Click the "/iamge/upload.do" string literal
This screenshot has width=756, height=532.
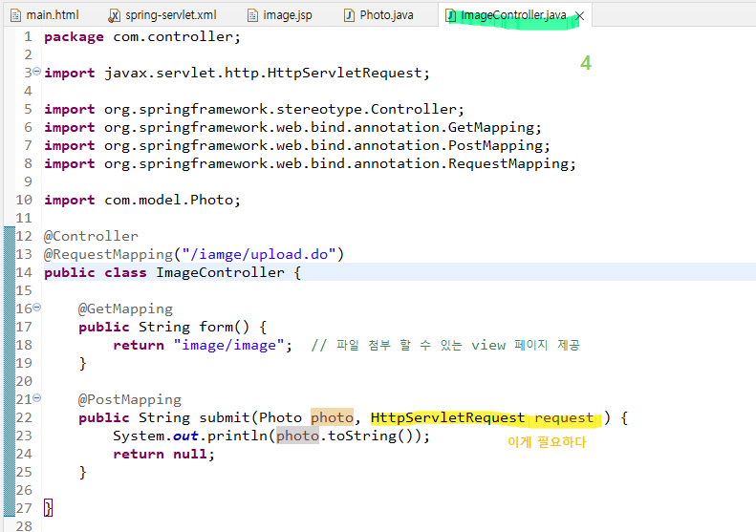(x=258, y=254)
